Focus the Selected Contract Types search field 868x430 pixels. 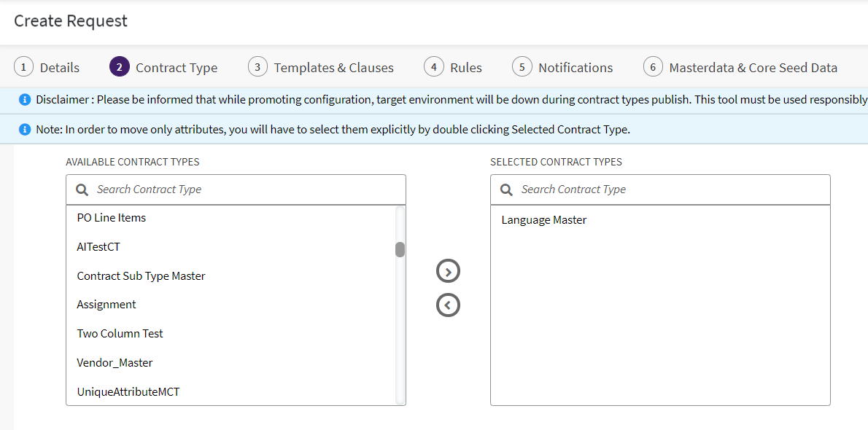click(x=667, y=189)
